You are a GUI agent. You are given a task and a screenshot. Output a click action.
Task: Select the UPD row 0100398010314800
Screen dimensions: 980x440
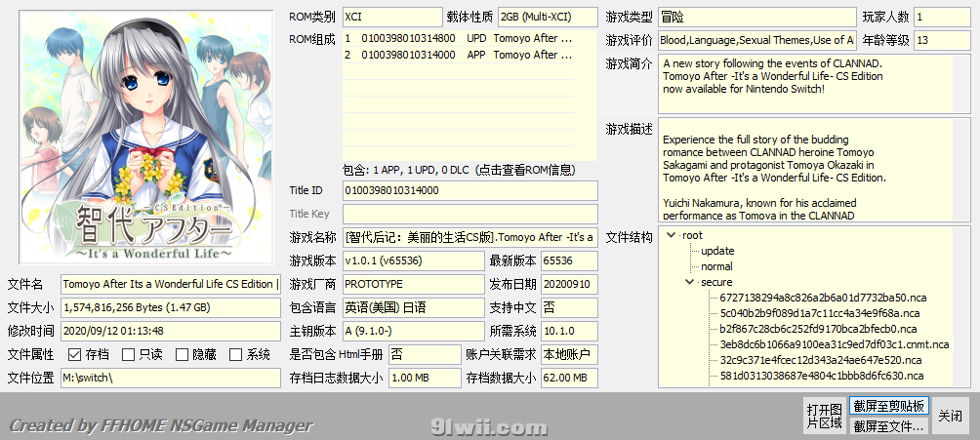click(460, 38)
